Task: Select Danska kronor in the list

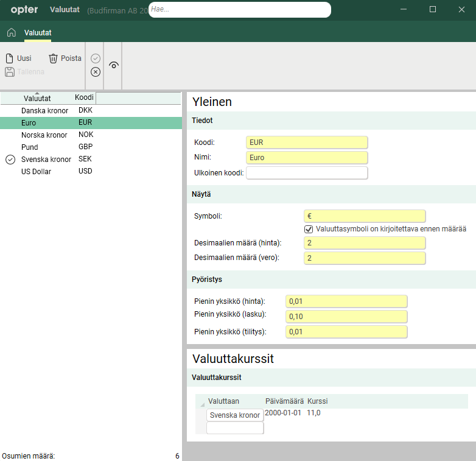Action: (44, 111)
